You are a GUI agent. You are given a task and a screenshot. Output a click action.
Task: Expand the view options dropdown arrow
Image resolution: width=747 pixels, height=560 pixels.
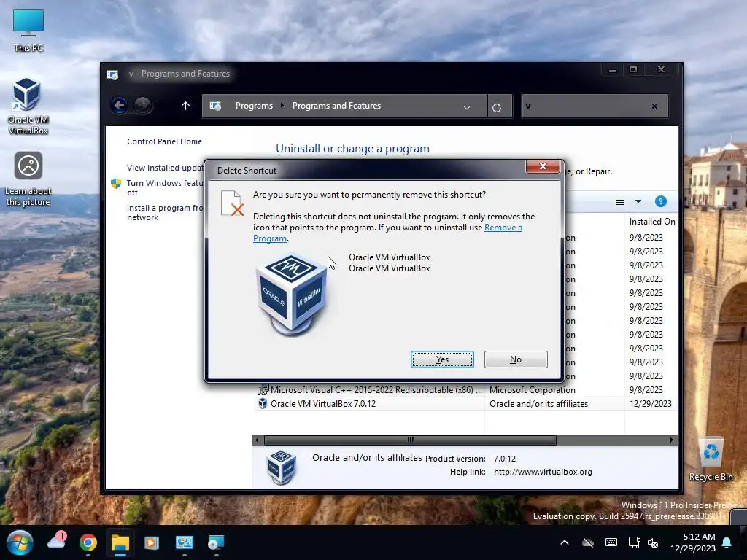[638, 201]
